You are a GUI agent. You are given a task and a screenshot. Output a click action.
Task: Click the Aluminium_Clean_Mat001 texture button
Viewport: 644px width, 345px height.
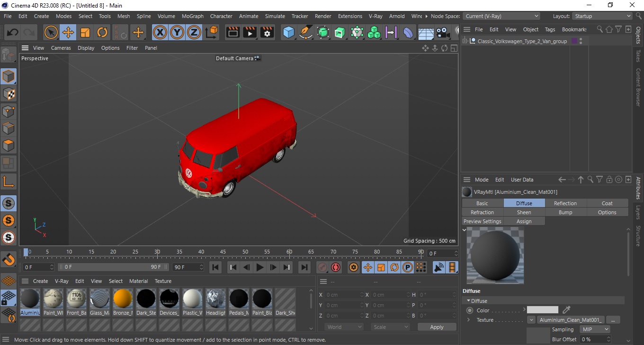(x=571, y=320)
